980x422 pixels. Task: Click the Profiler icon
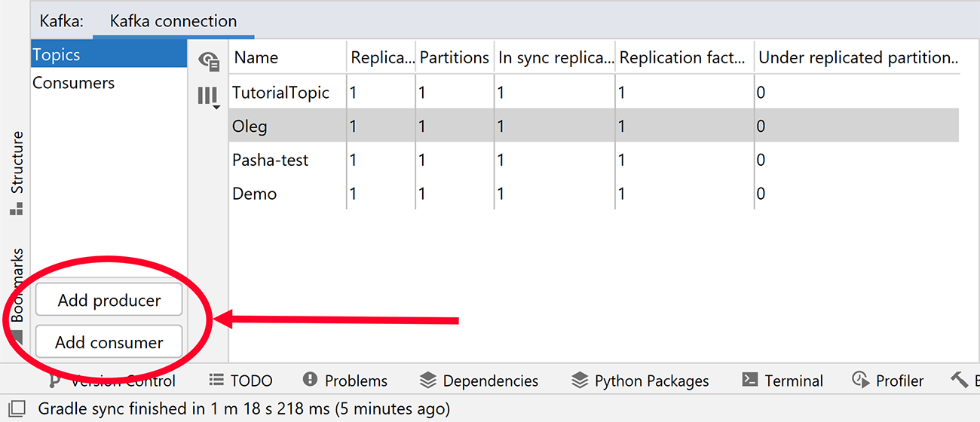[x=860, y=380]
